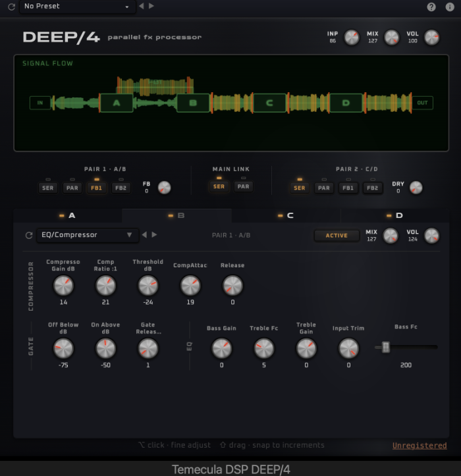Click the Gate Release knob

coord(148,348)
